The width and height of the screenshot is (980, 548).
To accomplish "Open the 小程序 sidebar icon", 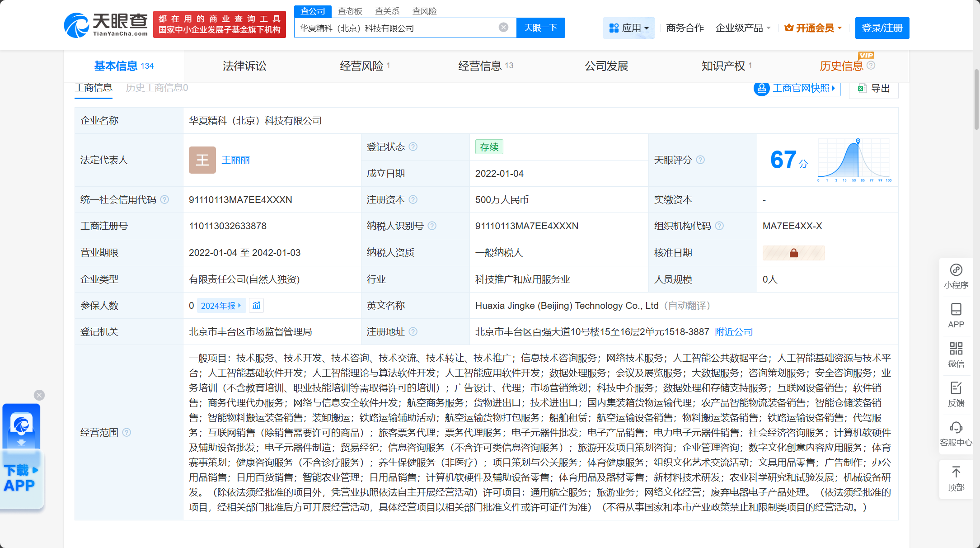I will point(956,276).
